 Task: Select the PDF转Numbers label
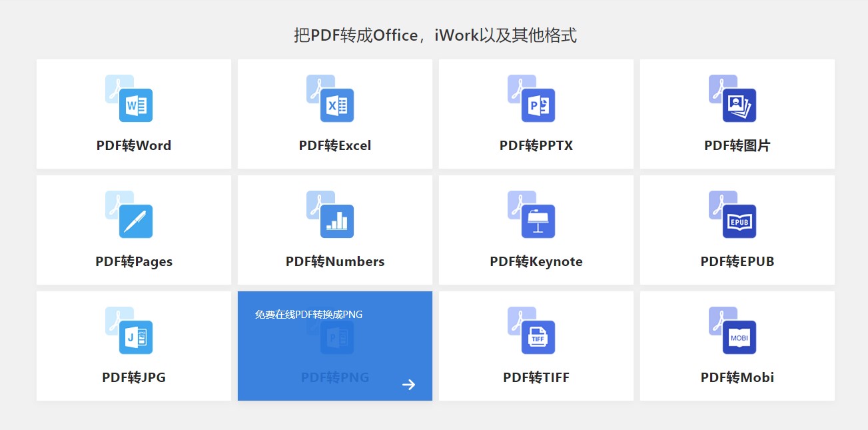(335, 261)
